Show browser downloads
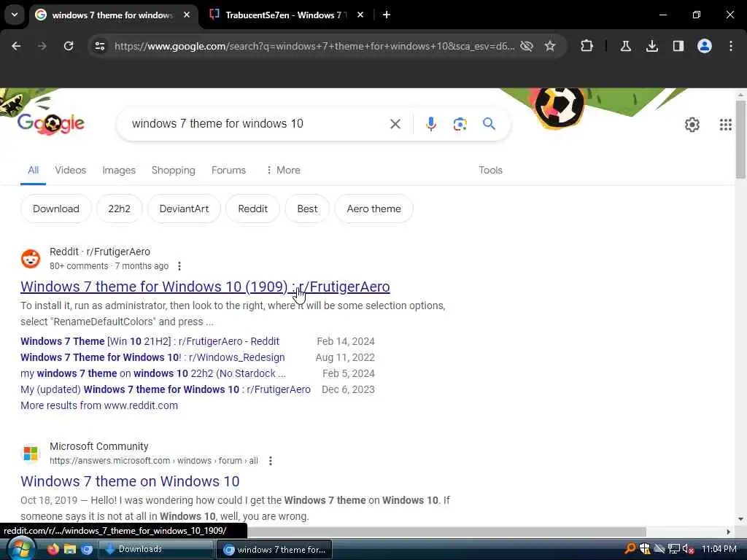 651,46
